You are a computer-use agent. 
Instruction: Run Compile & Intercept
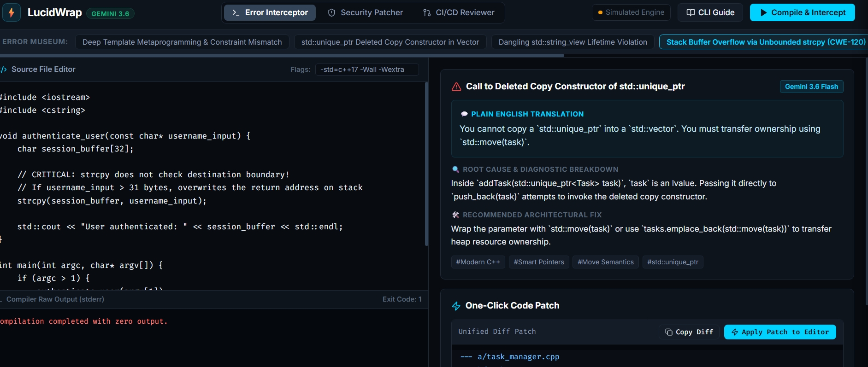(803, 12)
